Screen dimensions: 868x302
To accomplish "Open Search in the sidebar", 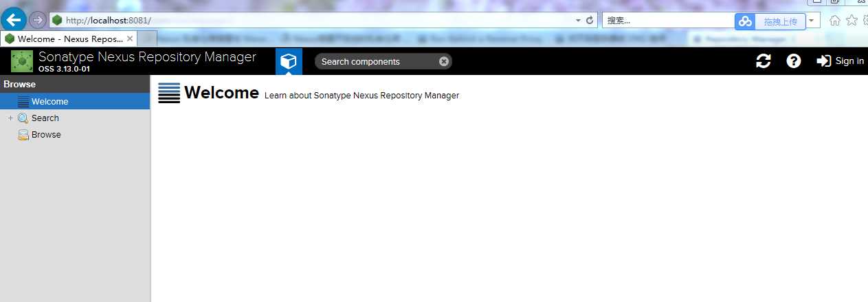I will coord(45,118).
